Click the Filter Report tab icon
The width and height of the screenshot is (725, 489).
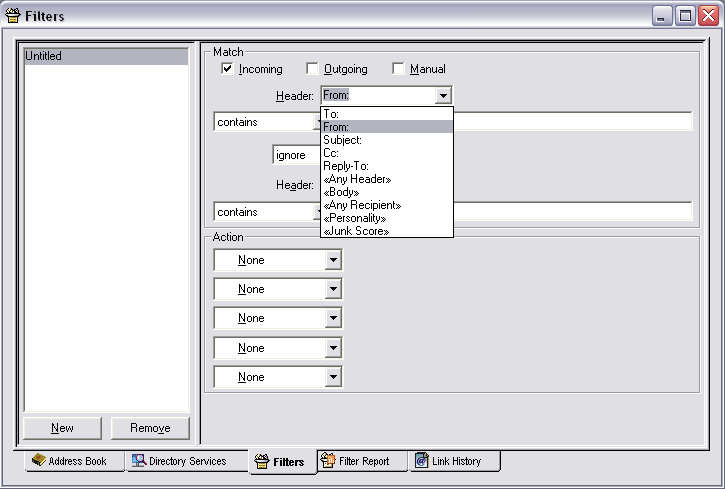click(x=327, y=461)
